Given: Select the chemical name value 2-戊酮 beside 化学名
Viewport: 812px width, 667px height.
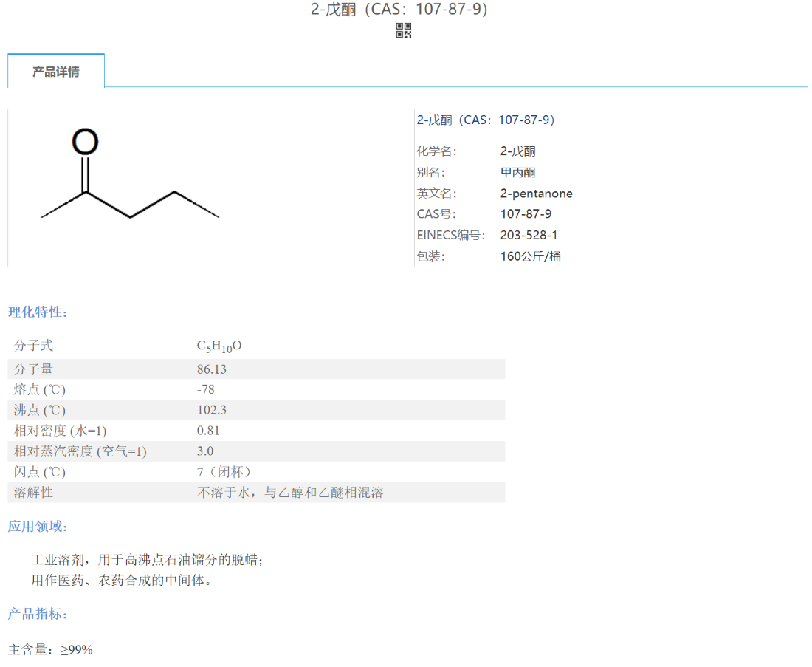Looking at the screenshot, I should [517, 151].
